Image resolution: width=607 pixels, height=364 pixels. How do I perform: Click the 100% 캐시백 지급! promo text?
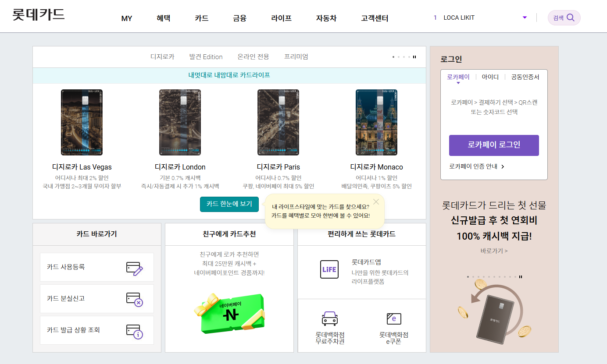[494, 236]
